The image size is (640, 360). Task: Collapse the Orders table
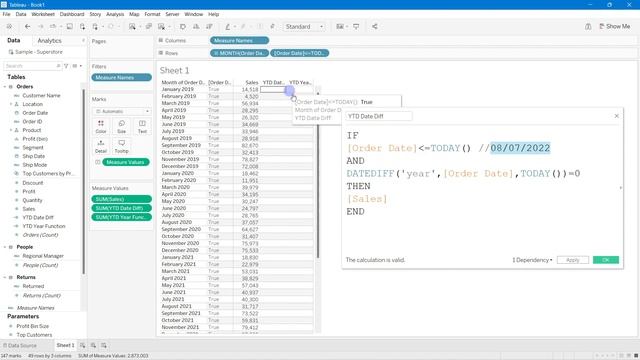(x=5, y=87)
